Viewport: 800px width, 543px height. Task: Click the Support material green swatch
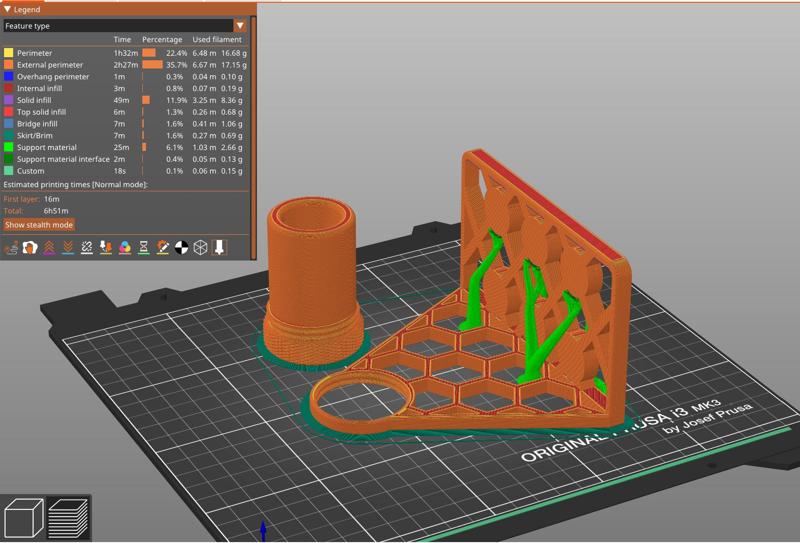(8, 147)
